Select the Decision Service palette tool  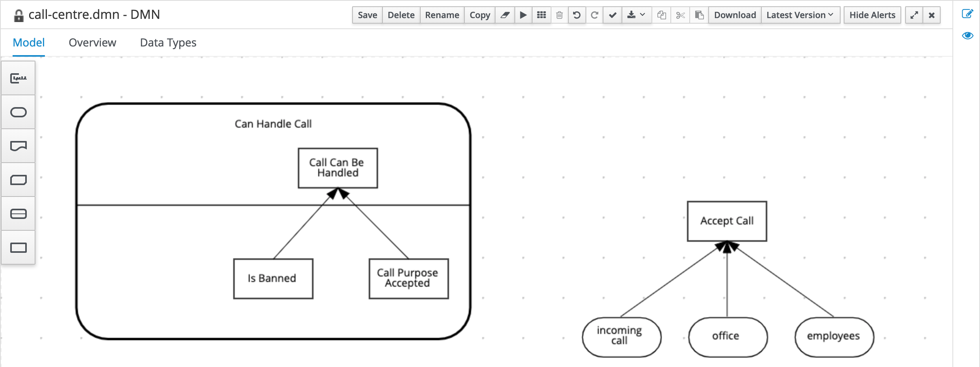point(19,214)
